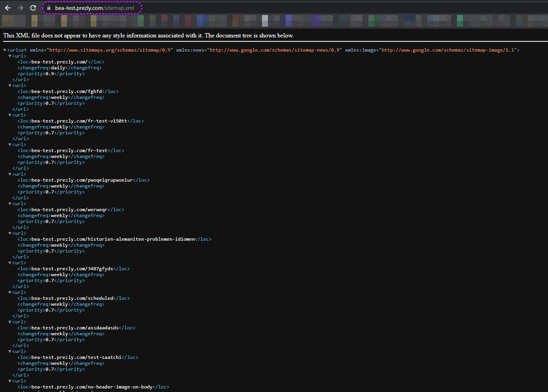548x392 pixels.
Task: Focus the address bar showing bea-test.prezly.com/sitemap.xml
Action: [95, 8]
